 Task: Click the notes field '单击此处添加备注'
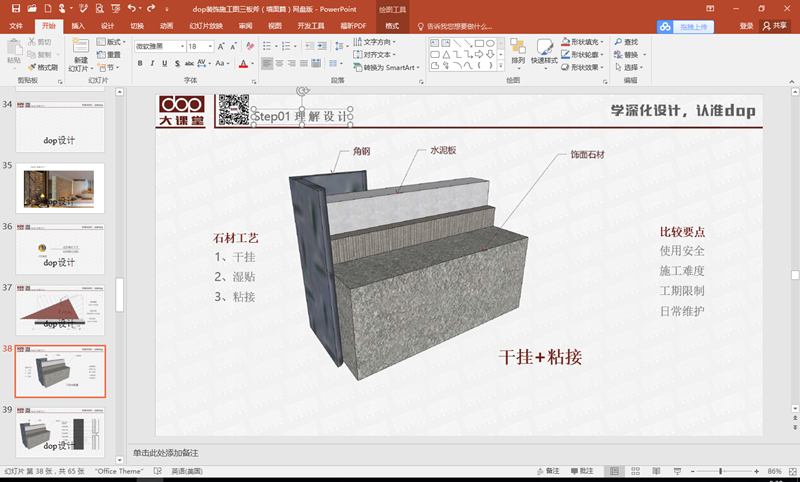tap(166, 453)
